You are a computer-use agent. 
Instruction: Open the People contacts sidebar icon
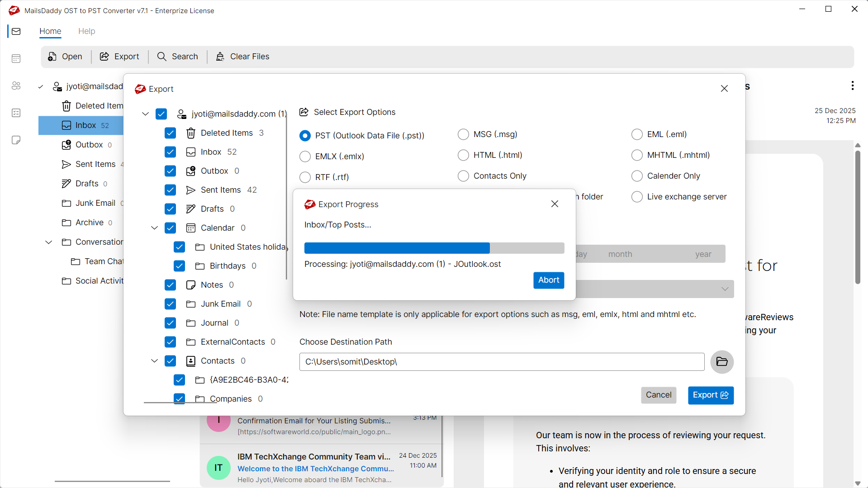(x=16, y=86)
